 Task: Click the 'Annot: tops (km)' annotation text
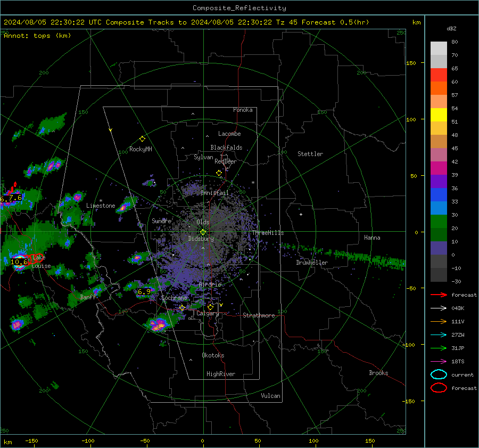coord(37,36)
